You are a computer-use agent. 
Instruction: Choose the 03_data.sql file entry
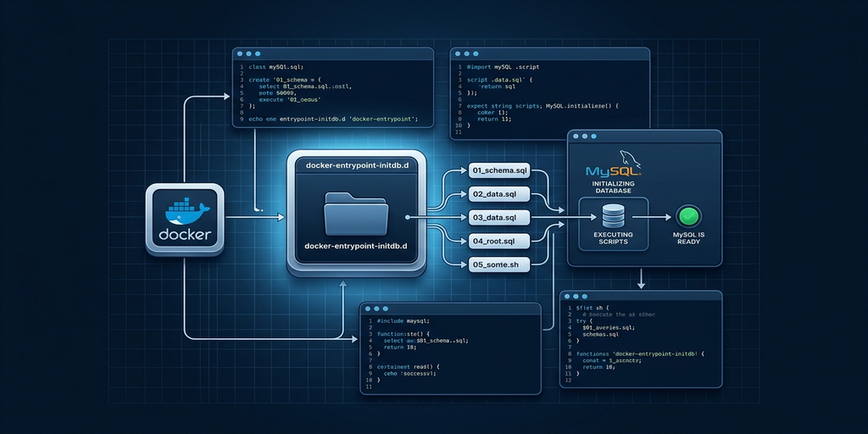tap(499, 218)
